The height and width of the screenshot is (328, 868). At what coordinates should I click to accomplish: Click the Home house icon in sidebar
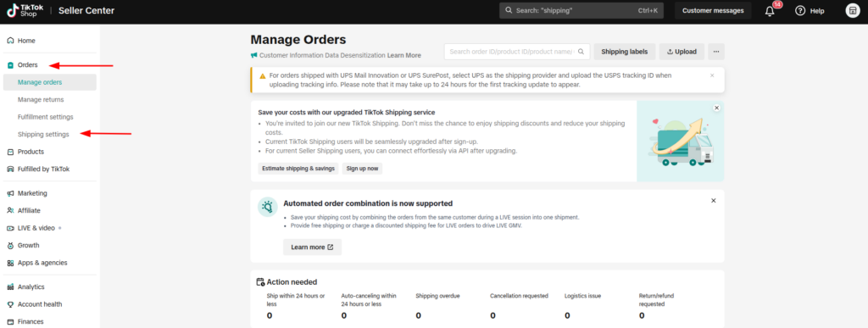[10, 41]
